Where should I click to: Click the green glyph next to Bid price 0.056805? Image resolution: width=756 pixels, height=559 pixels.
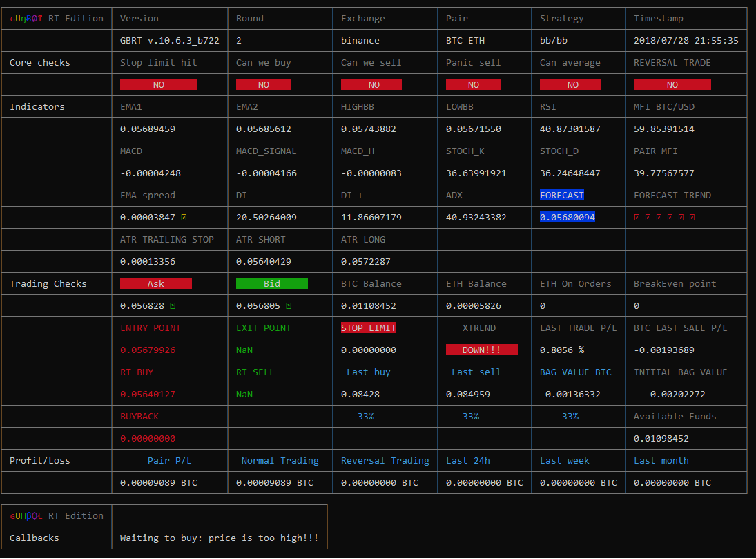289,306
